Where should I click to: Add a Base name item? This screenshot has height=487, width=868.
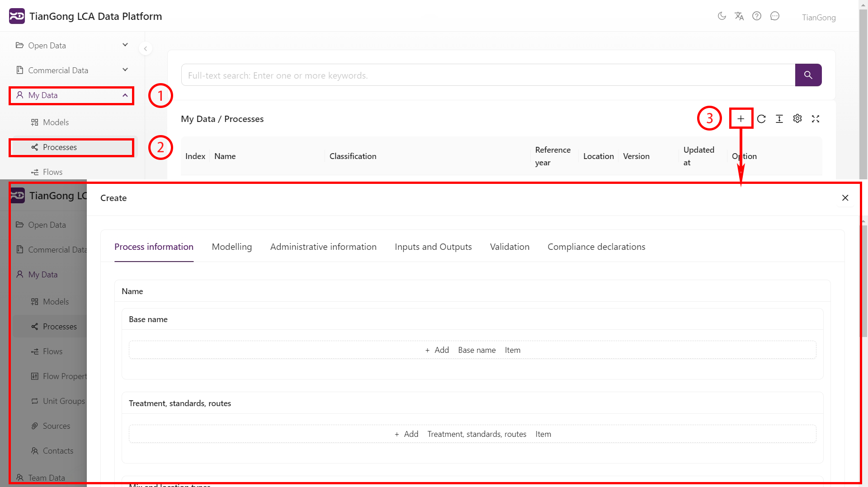click(x=472, y=350)
